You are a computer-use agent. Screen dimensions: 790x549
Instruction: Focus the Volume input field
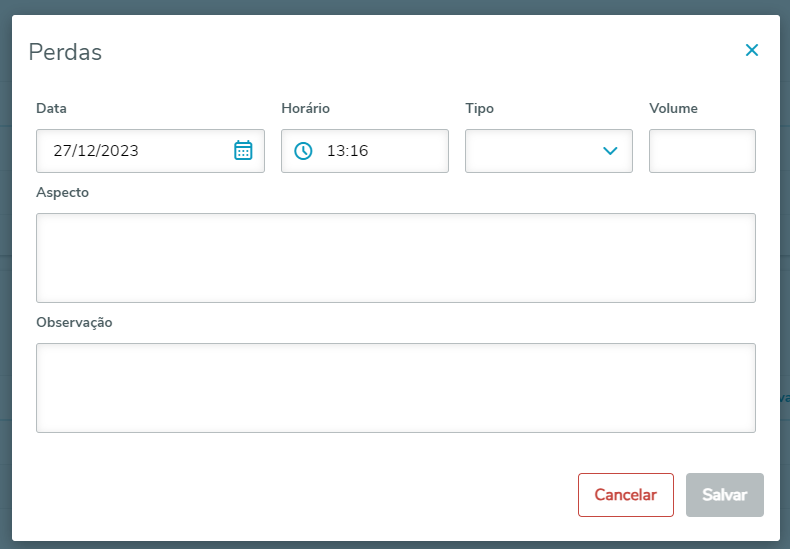[x=702, y=151]
